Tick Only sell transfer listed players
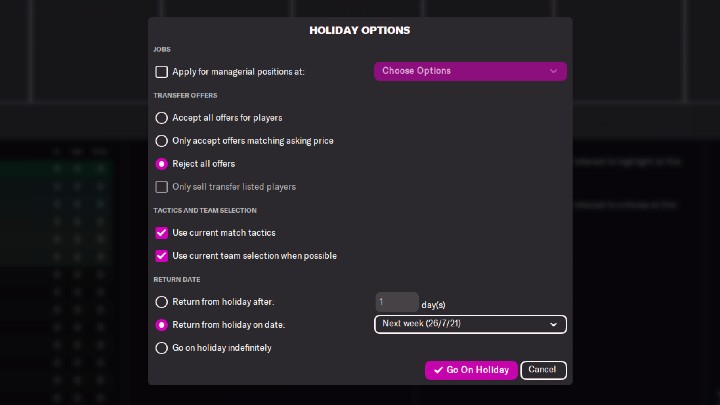The width and height of the screenshot is (720, 405). (162, 187)
